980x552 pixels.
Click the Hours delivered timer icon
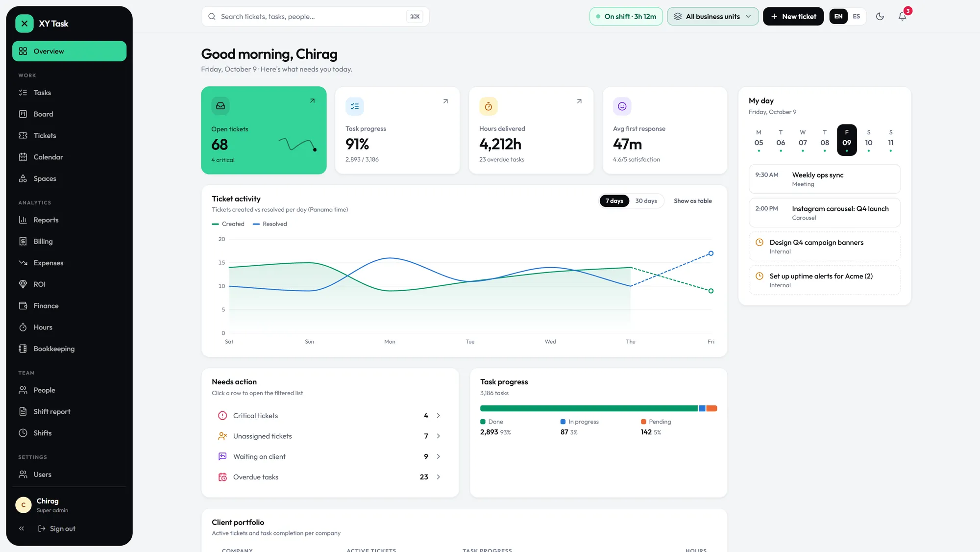pos(488,106)
